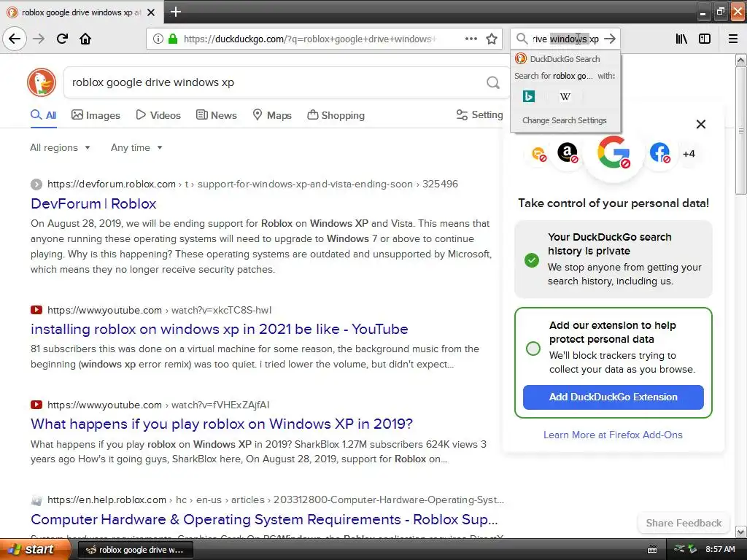Viewport: 747px width, 560px height.
Task: Click the empty circle beside Add our extension
Action: pyautogui.click(x=533, y=348)
